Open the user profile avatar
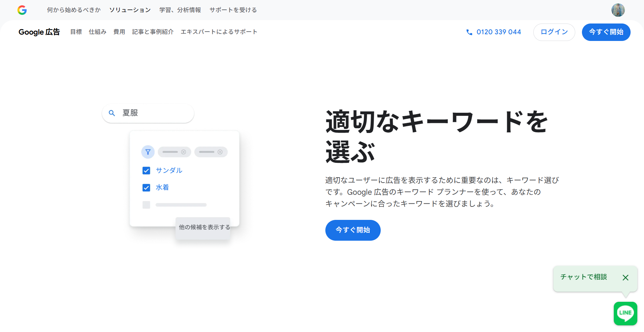644x332 pixels. (x=618, y=10)
